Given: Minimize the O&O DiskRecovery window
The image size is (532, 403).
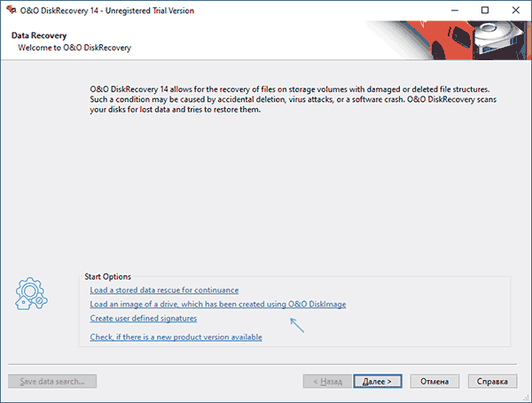Looking at the screenshot, I should 454,11.
